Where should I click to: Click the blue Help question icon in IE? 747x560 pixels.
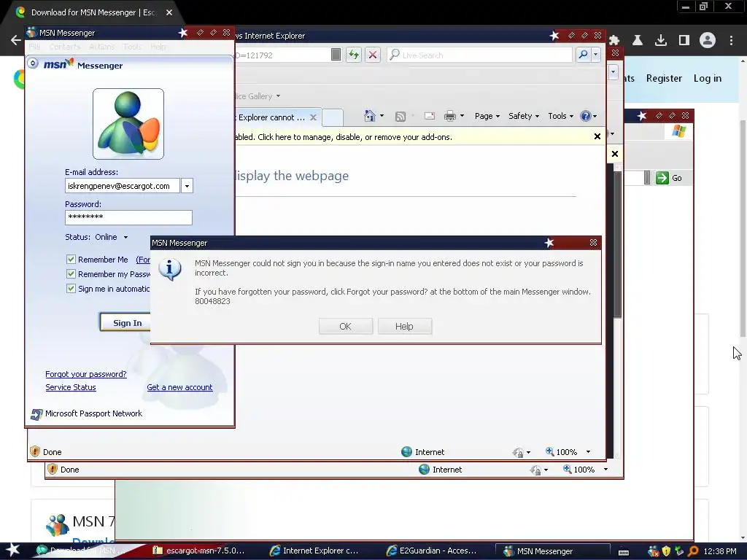coord(586,116)
